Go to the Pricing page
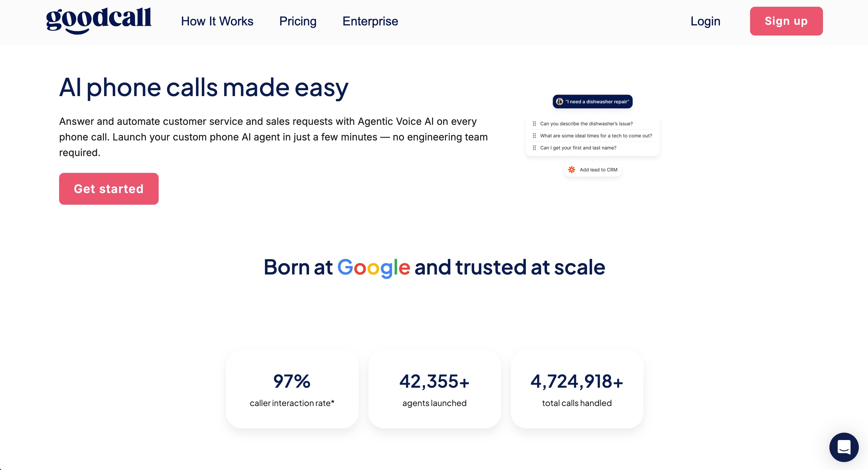Image resolution: width=868 pixels, height=470 pixels. (x=298, y=21)
